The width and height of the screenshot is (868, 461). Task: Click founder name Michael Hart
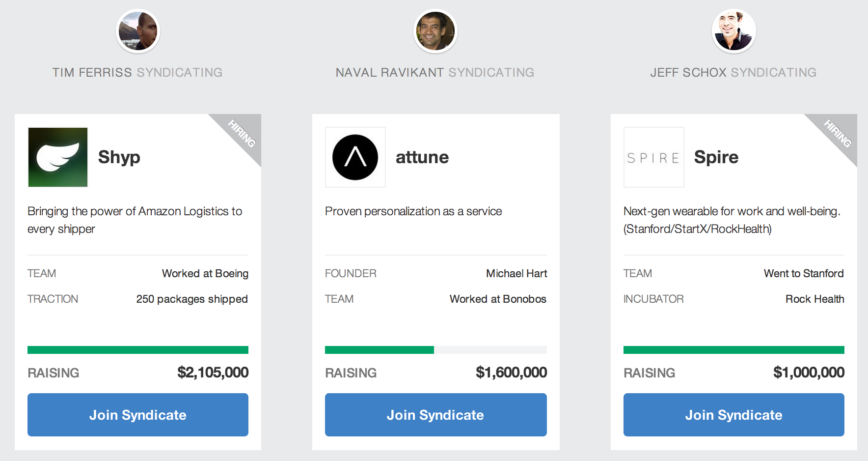[516, 273]
